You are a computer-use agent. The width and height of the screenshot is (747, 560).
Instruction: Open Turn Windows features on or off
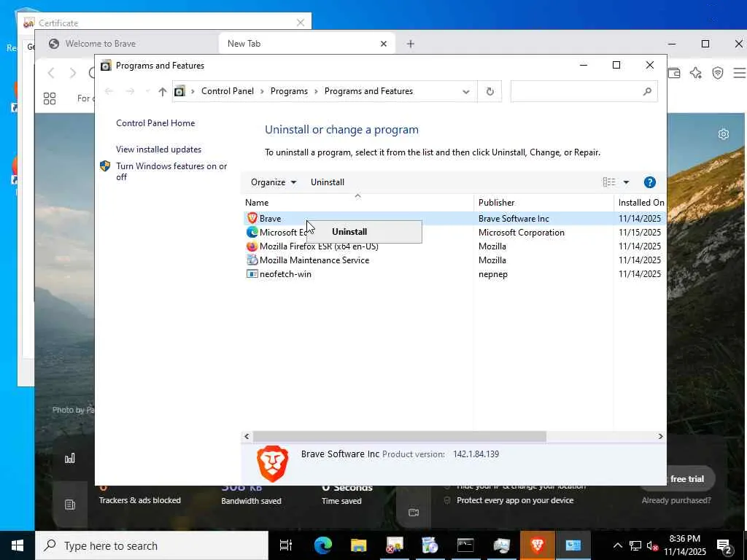(171, 171)
